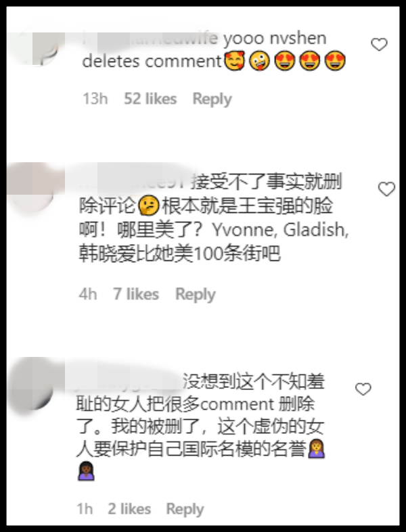Image resolution: width=406 pixels, height=532 pixels.
Task: View who gave the 2 likes
Action: pyautogui.click(x=129, y=508)
